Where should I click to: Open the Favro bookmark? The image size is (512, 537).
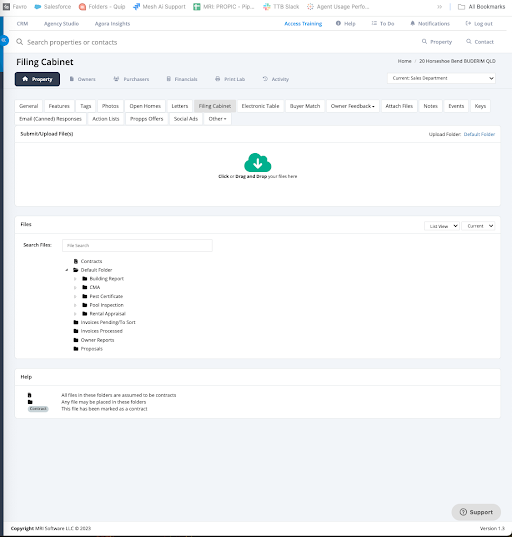[15, 7]
